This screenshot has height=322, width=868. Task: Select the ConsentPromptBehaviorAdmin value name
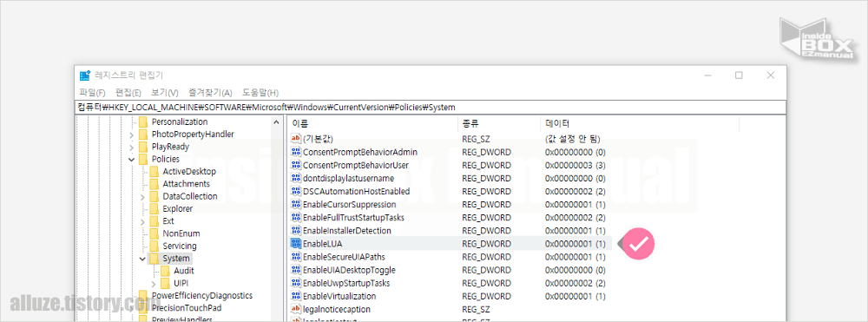click(x=360, y=152)
